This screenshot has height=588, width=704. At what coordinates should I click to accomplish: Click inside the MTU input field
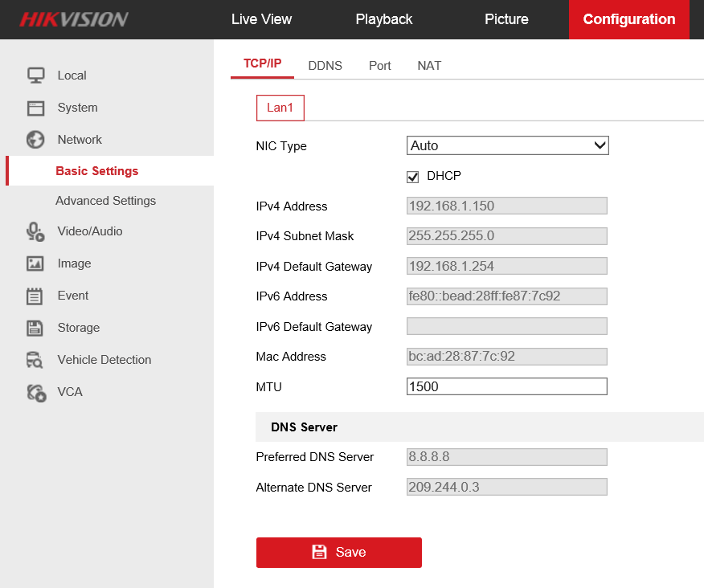(506, 386)
